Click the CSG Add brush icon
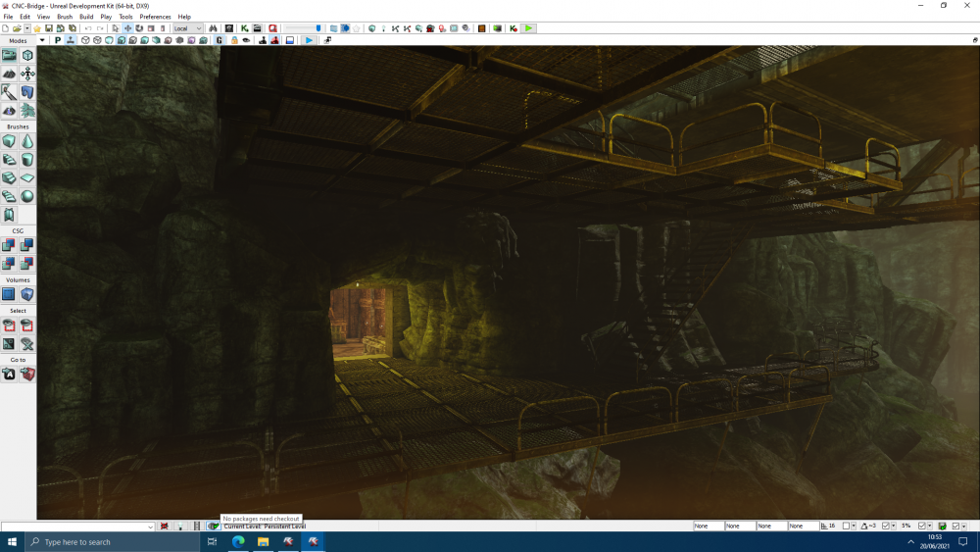This screenshot has width=980, height=552. tap(9, 245)
